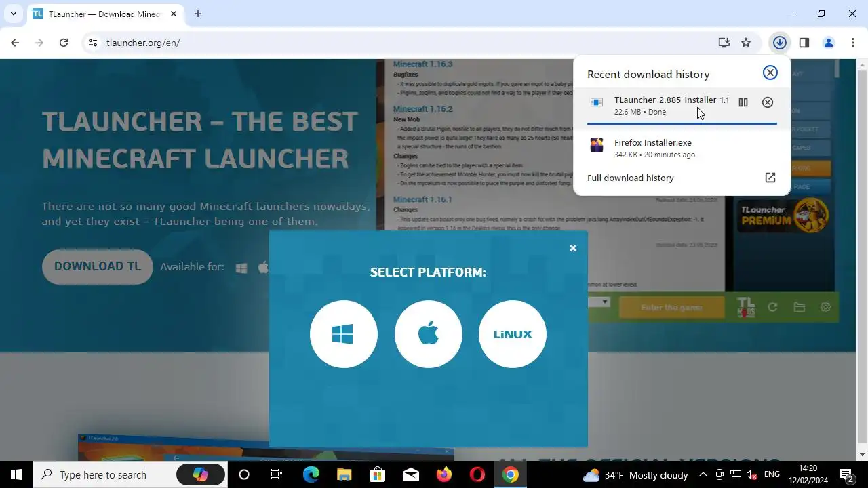Click the TLauncher installer file icon
Screen dimensions: 868x488
pos(597,102)
